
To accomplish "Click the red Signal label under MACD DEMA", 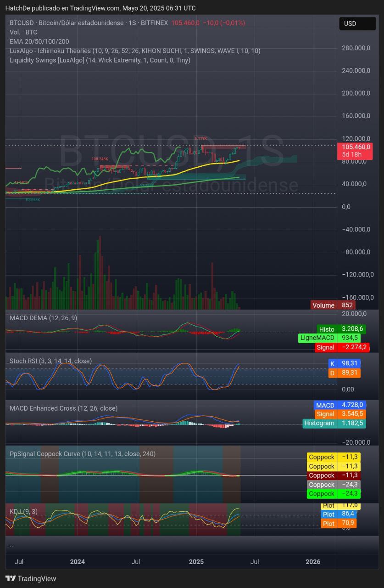I will point(342,347).
